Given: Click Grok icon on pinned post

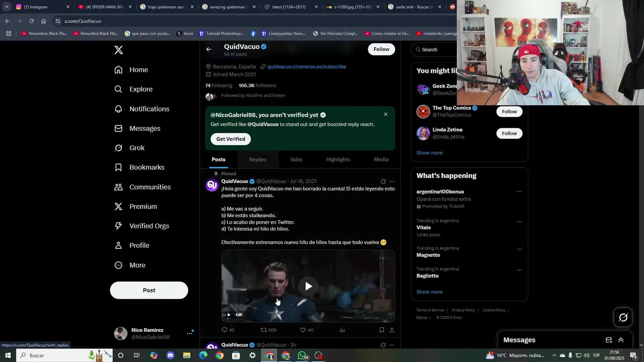Looking at the screenshot, I should [383, 182].
